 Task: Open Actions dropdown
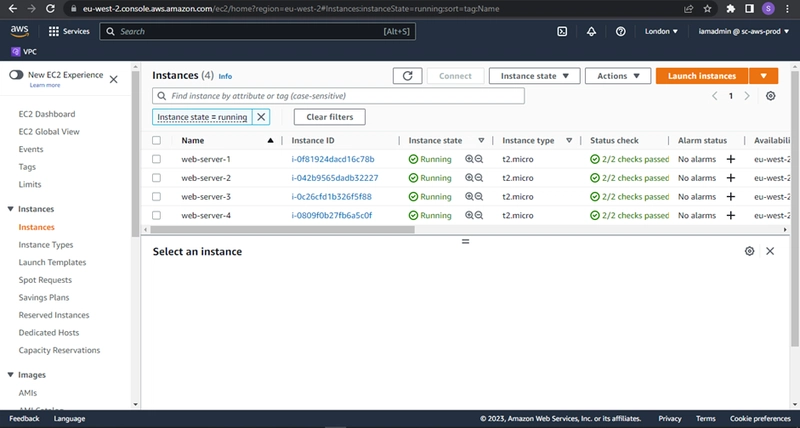618,76
